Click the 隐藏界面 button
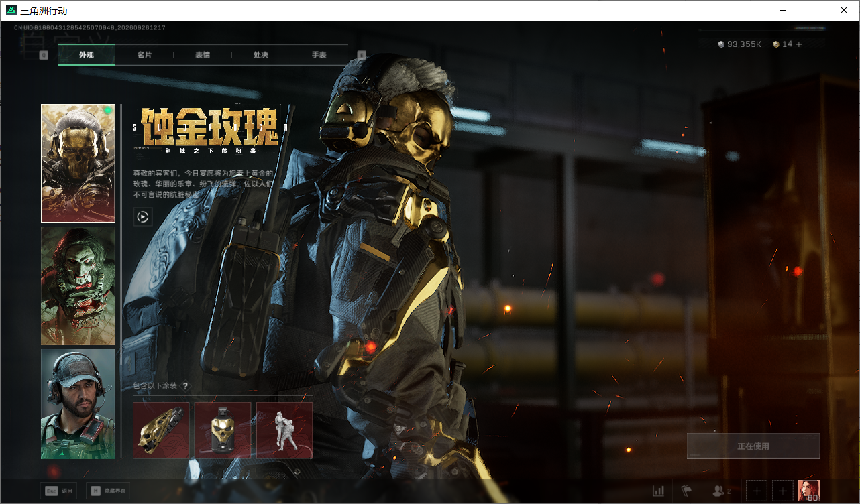The image size is (860, 504). [x=109, y=491]
